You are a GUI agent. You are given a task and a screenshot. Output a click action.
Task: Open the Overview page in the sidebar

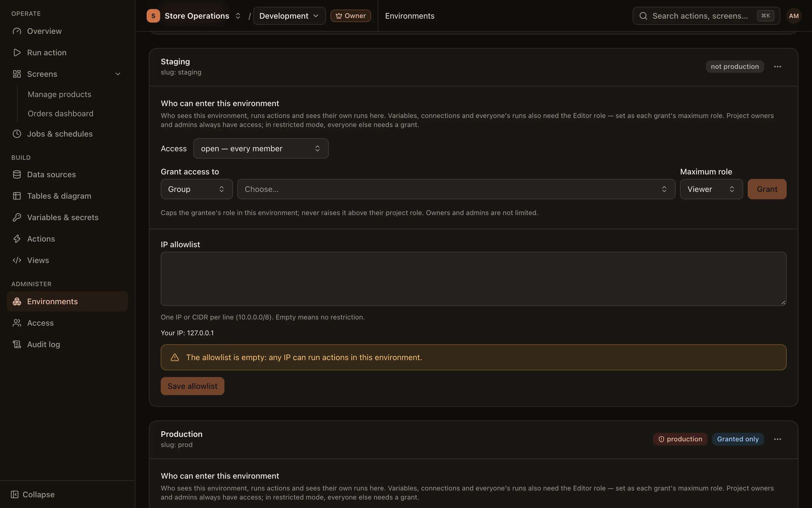click(67, 31)
